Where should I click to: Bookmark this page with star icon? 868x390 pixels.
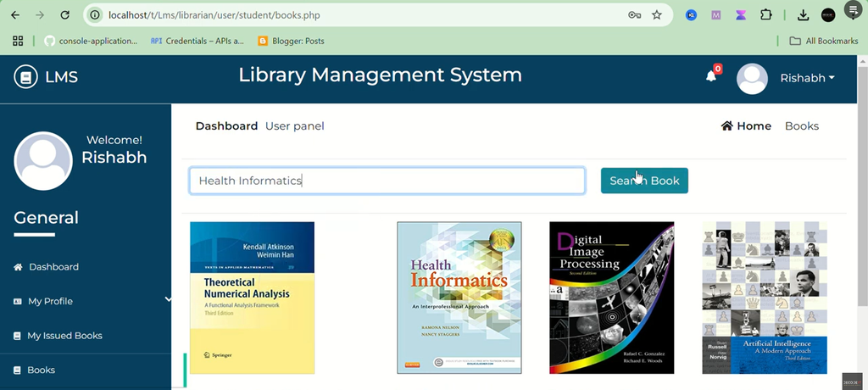[x=657, y=15]
